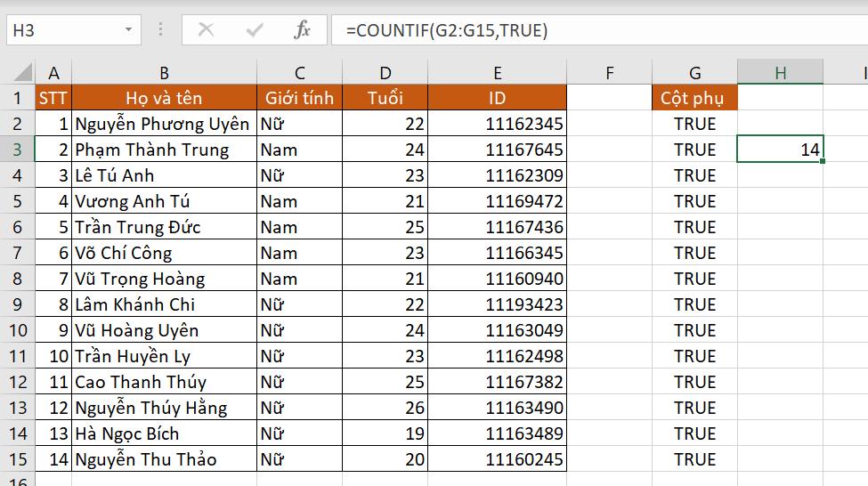Click the TRUE cell in row 15
Viewport: 868px width, 486px height.
[x=694, y=459]
